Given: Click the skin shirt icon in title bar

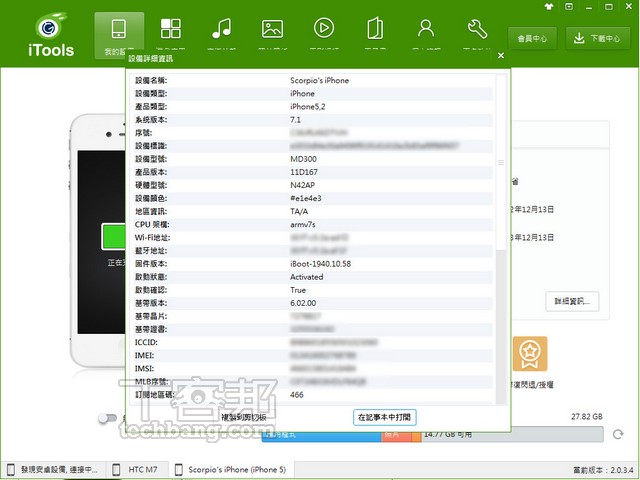Looking at the screenshot, I should (549, 7).
